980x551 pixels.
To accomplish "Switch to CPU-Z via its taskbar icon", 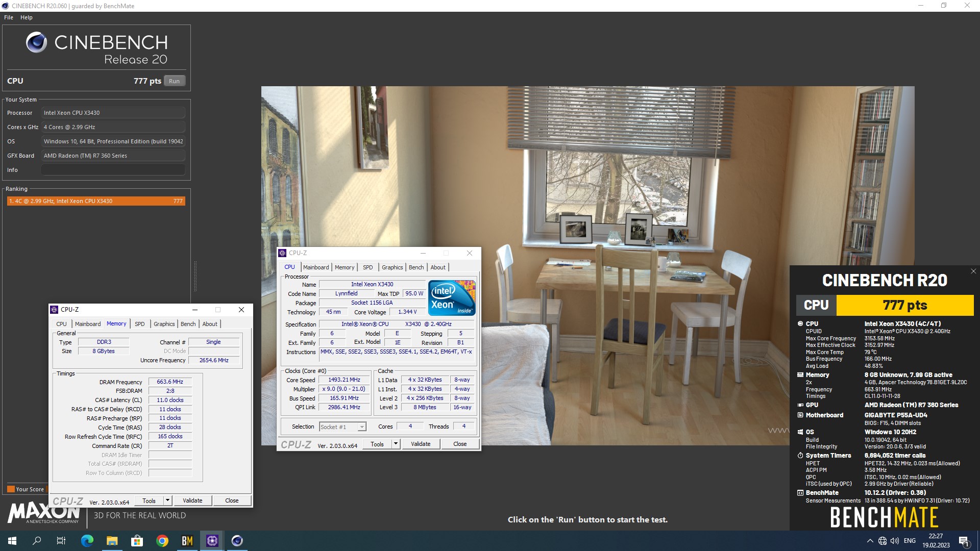I will click(212, 541).
